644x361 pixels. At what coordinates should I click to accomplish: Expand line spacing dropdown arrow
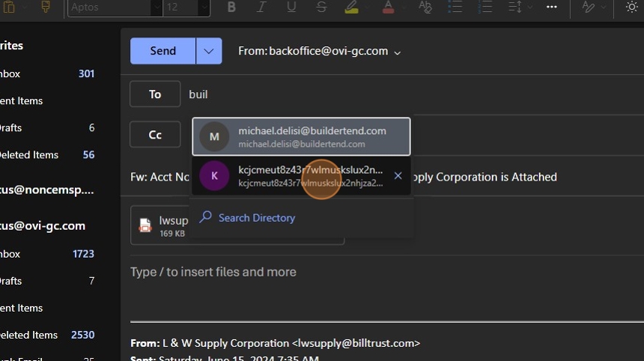click(530, 7)
